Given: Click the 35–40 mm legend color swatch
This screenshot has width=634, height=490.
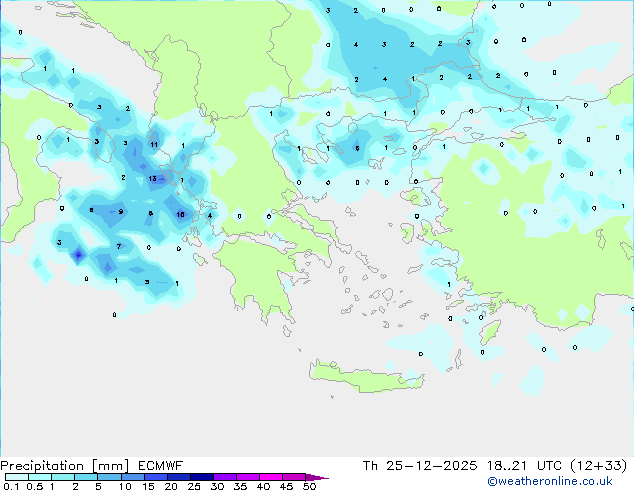Looking at the screenshot, I should (247, 477).
